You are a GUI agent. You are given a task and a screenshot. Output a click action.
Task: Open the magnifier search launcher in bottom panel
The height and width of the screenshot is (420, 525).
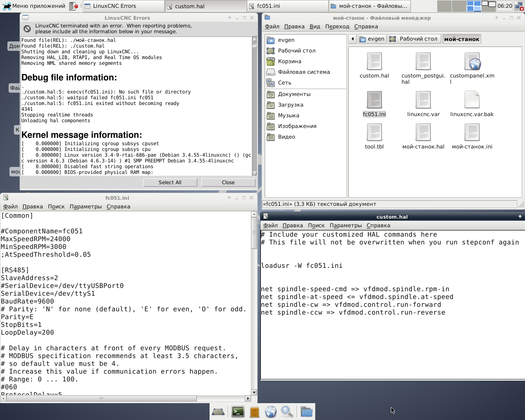point(287,411)
